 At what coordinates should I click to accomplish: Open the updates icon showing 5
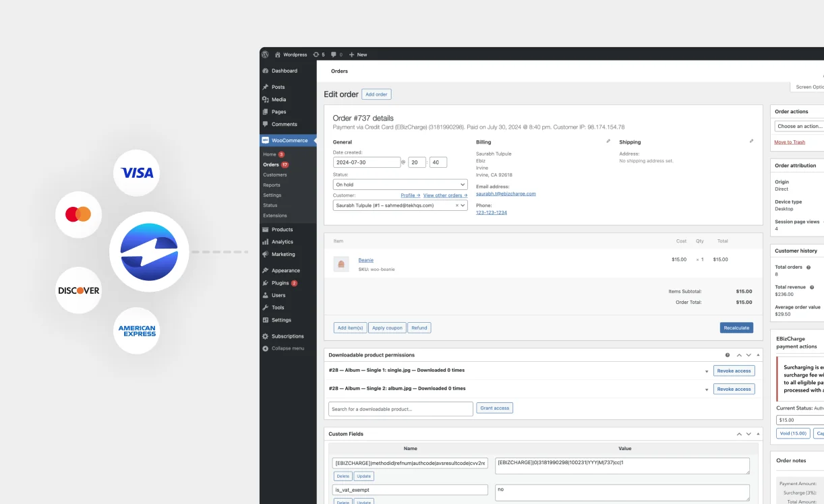coord(319,55)
